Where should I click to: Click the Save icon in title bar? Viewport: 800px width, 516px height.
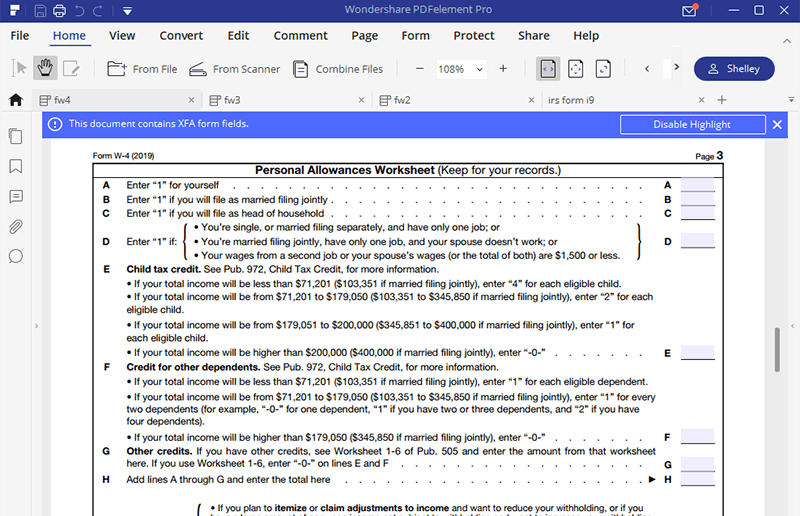tap(40, 10)
